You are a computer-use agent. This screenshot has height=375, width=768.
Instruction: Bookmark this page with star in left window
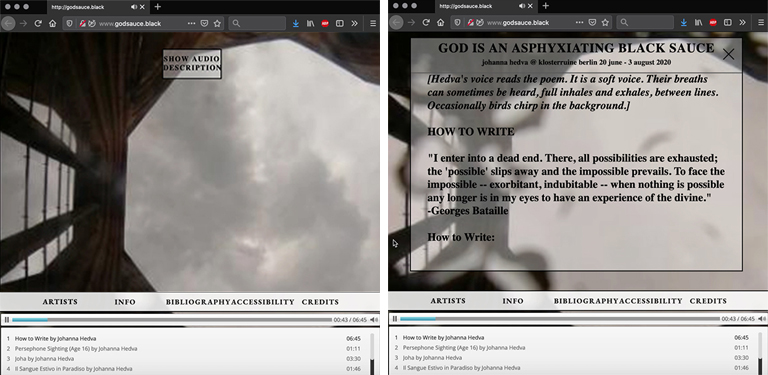tap(217, 23)
